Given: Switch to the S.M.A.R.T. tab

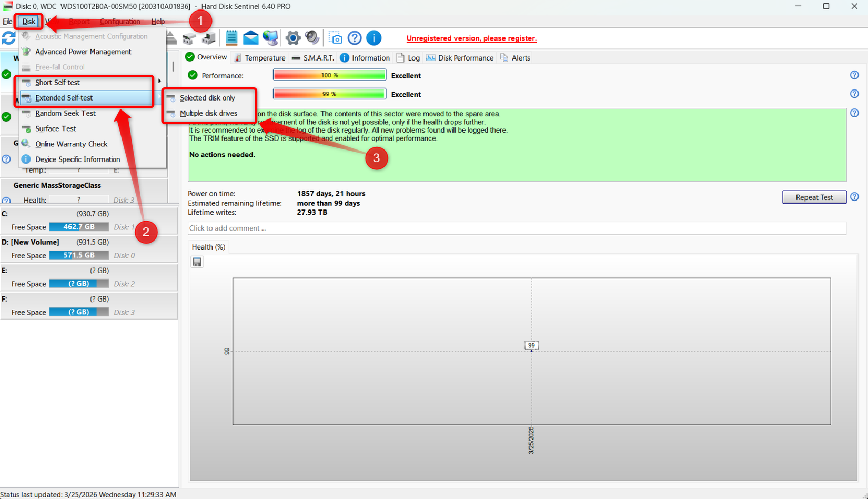Looking at the screenshot, I should coord(317,58).
